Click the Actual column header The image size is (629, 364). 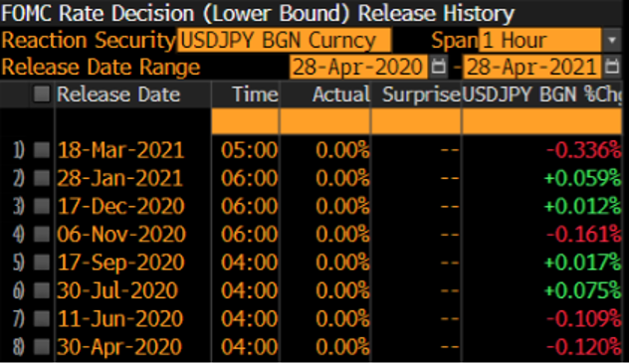point(341,94)
